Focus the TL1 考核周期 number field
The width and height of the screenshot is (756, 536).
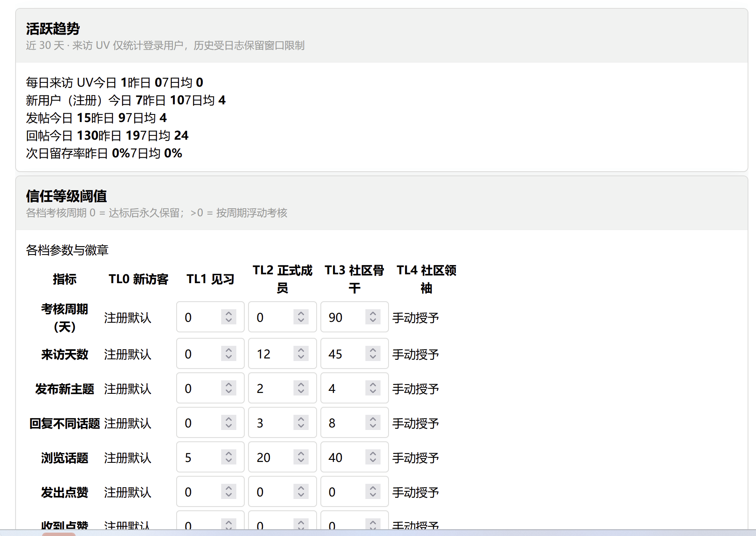click(210, 317)
